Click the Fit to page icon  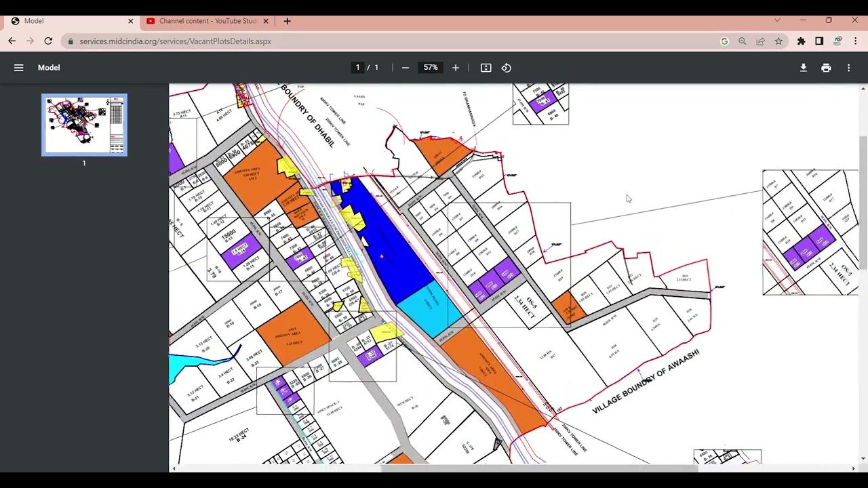(486, 68)
